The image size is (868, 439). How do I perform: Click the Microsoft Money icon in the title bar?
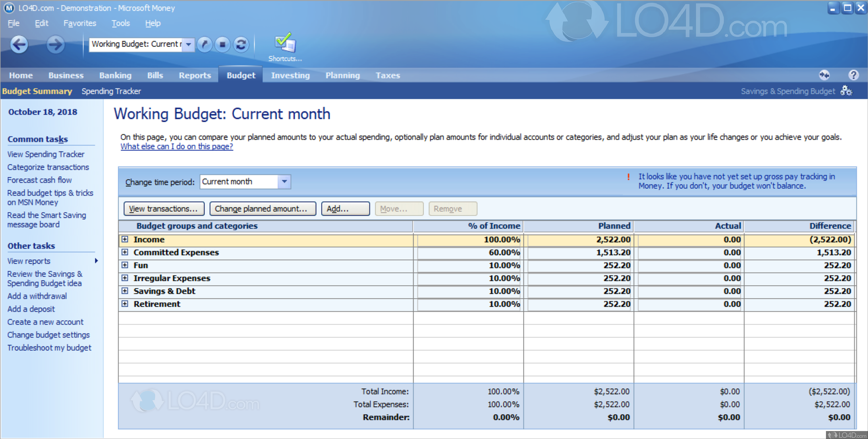pos(9,8)
